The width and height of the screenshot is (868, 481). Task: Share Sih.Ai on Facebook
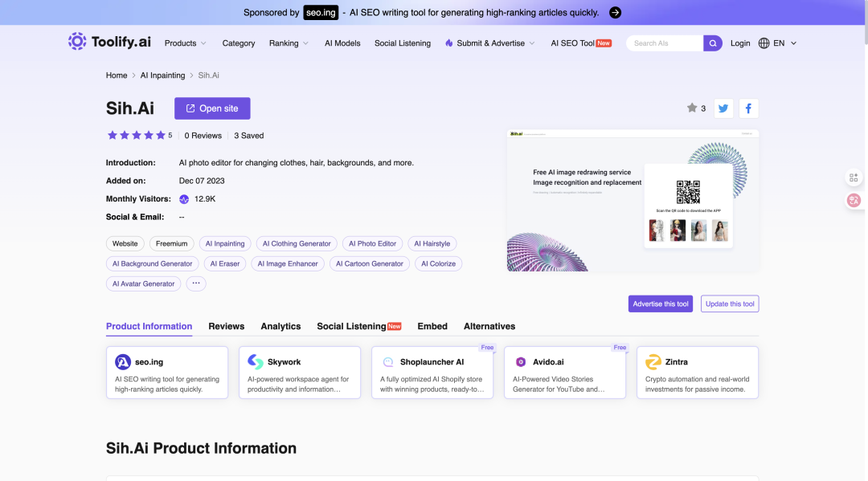coord(748,108)
